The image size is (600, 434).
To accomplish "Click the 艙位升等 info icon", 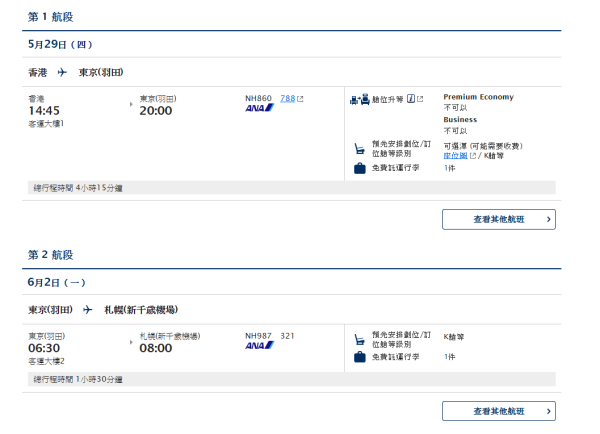I will point(409,98).
